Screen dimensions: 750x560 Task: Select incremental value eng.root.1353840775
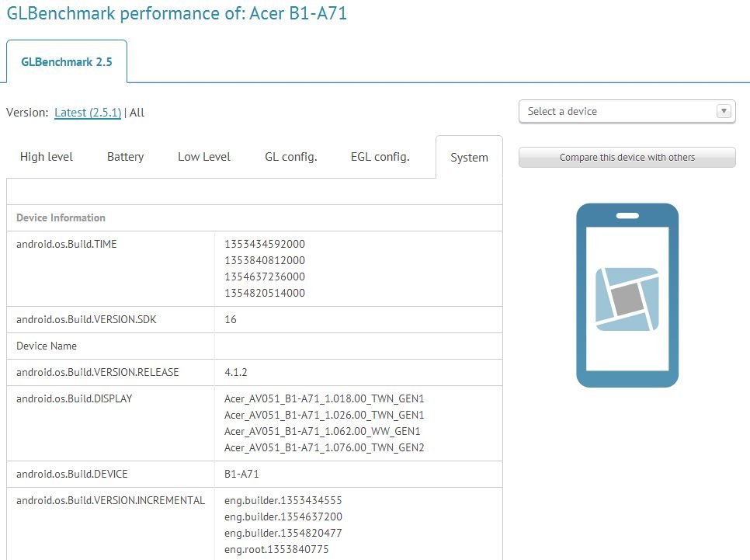click(276, 549)
